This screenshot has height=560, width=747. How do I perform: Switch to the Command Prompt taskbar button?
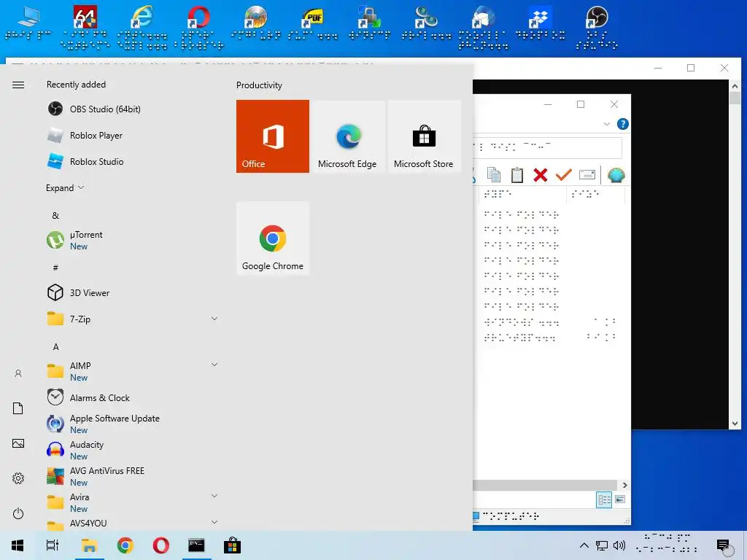(x=196, y=545)
